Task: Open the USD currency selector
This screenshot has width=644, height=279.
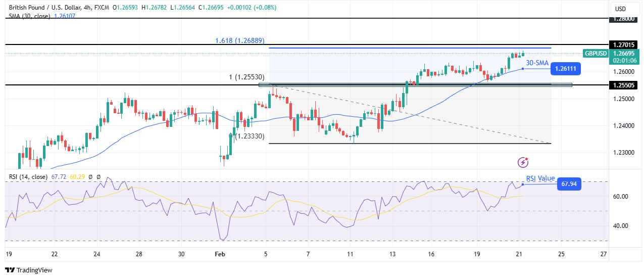Action: (620, 9)
